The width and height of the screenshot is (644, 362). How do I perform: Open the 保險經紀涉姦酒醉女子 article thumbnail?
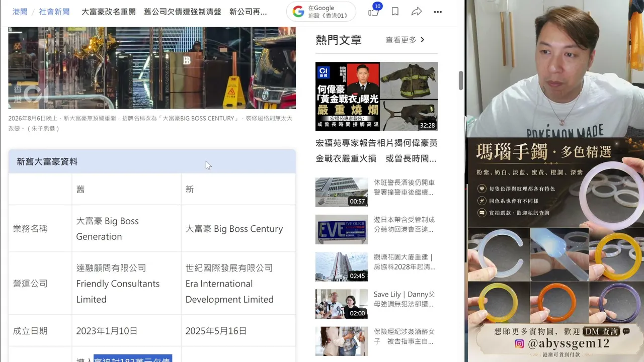point(342,341)
